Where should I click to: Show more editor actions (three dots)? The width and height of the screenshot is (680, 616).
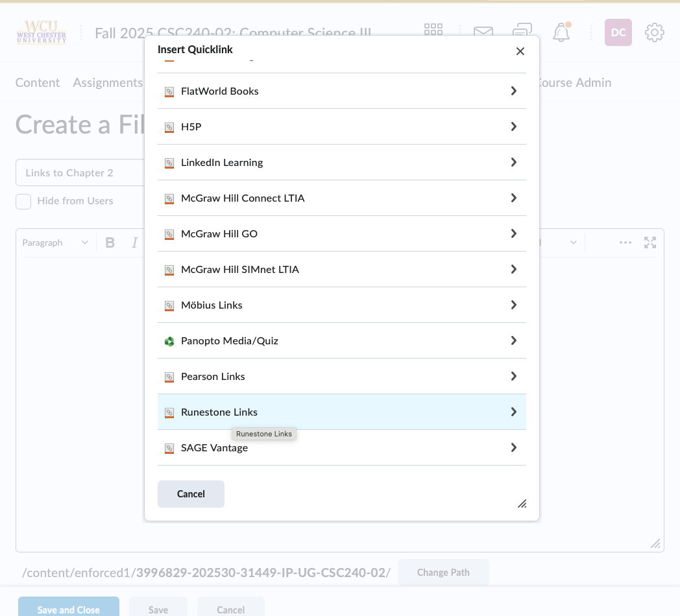coord(625,243)
